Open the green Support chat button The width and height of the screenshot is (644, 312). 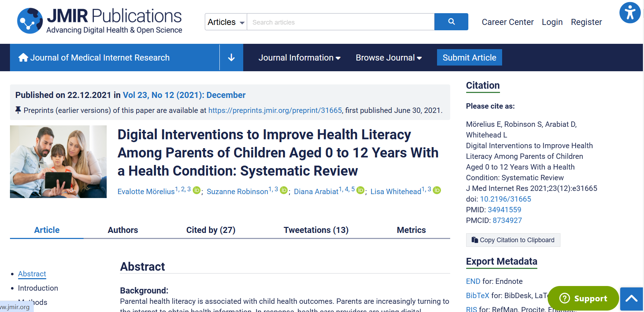583,298
